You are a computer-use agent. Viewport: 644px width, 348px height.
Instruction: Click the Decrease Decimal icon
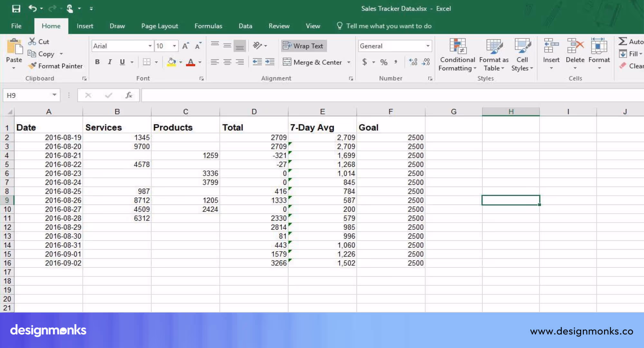[426, 62]
